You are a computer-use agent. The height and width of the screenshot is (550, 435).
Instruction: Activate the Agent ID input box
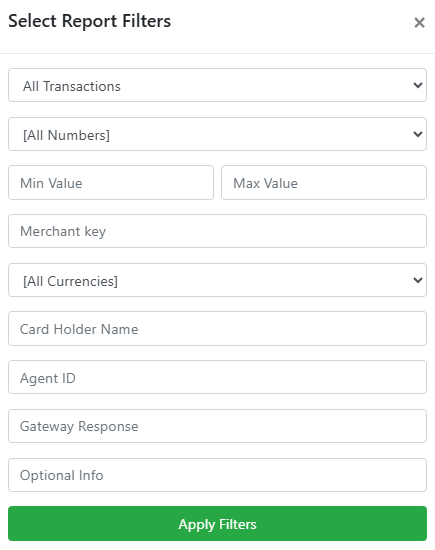pos(218,377)
